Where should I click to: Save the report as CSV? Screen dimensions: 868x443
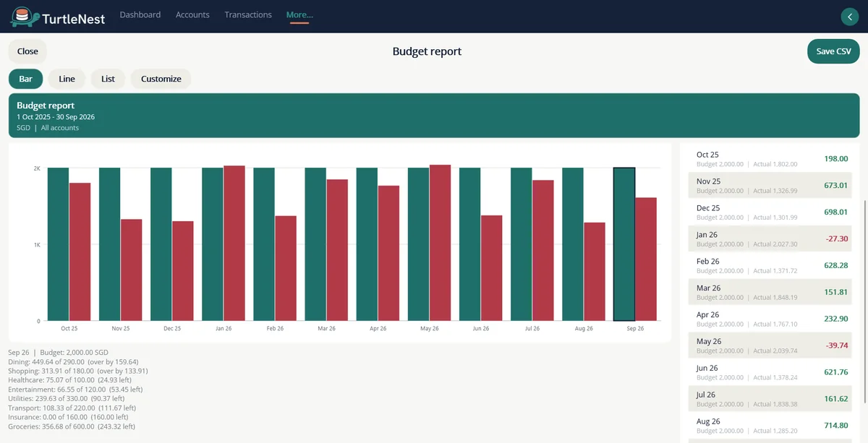click(833, 51)
